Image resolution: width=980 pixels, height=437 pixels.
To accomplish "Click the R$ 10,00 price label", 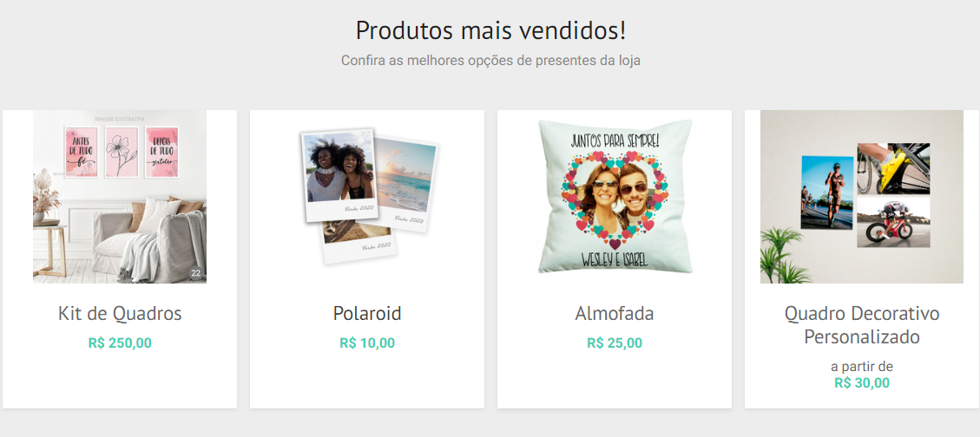I will coord(367,342).
